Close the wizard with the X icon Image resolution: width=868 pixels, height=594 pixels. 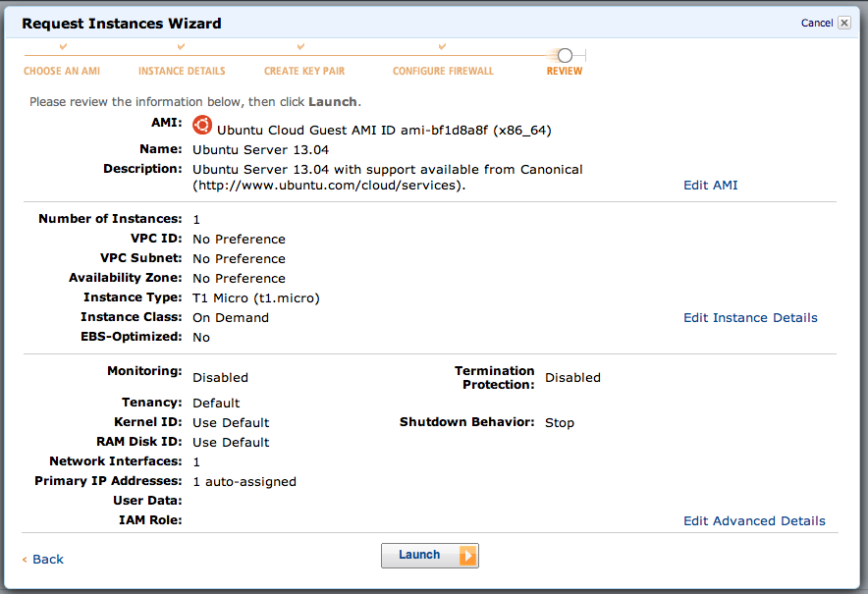coord(843,23)
